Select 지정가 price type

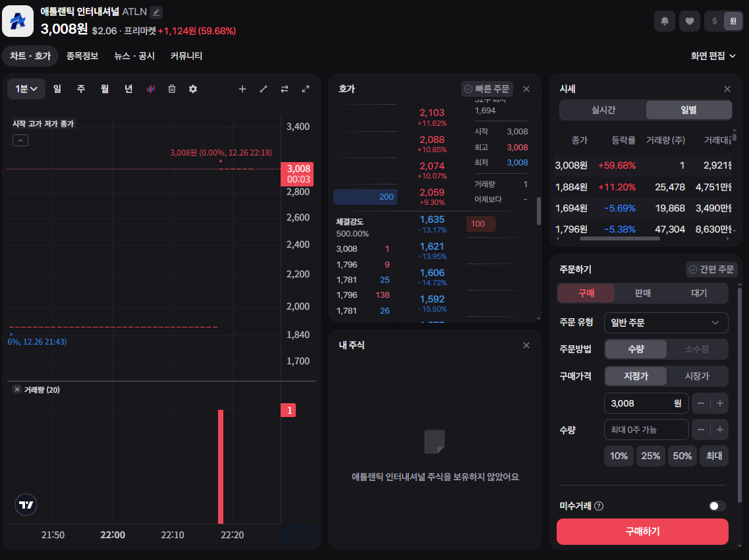(636, 376)
